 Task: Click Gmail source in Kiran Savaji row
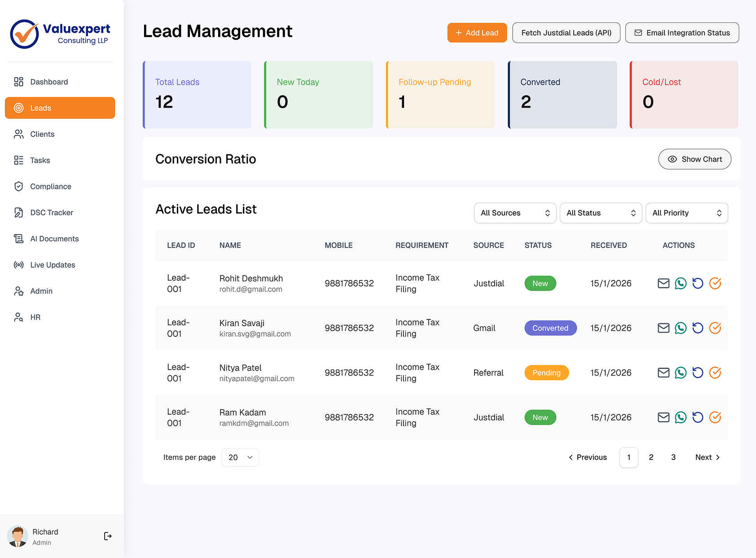click(484, 328)
